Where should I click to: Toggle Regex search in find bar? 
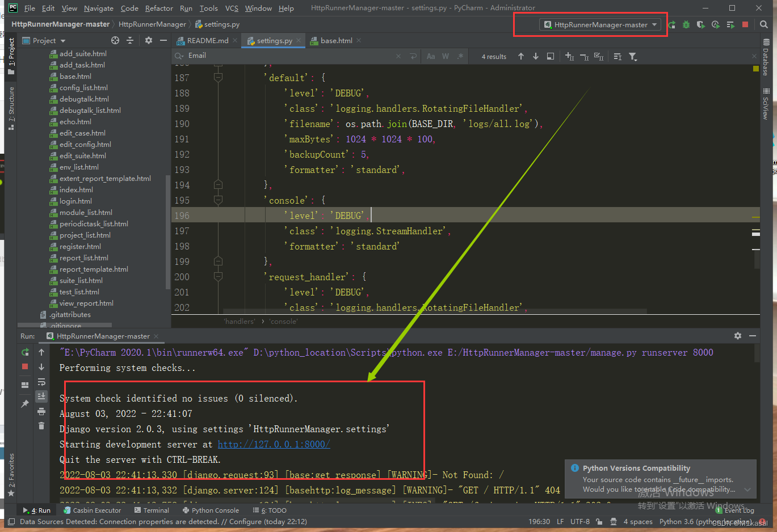click(460, 56)
